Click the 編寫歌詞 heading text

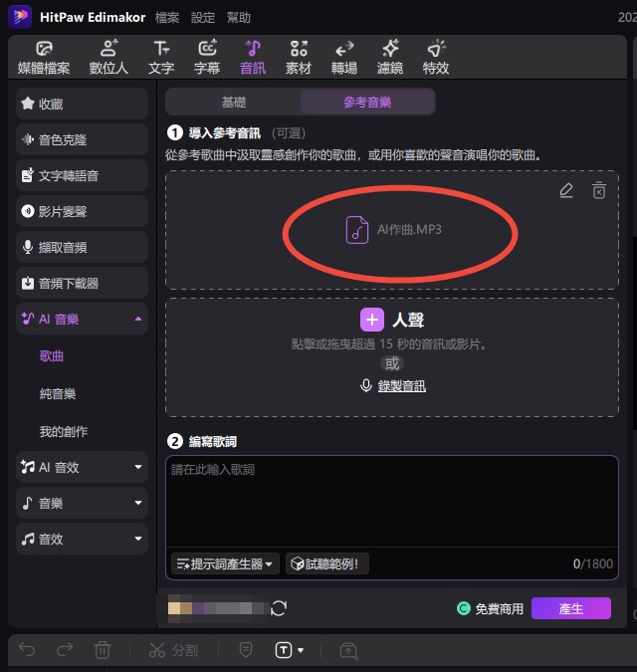pyautogui.click(x=212, y=441)
